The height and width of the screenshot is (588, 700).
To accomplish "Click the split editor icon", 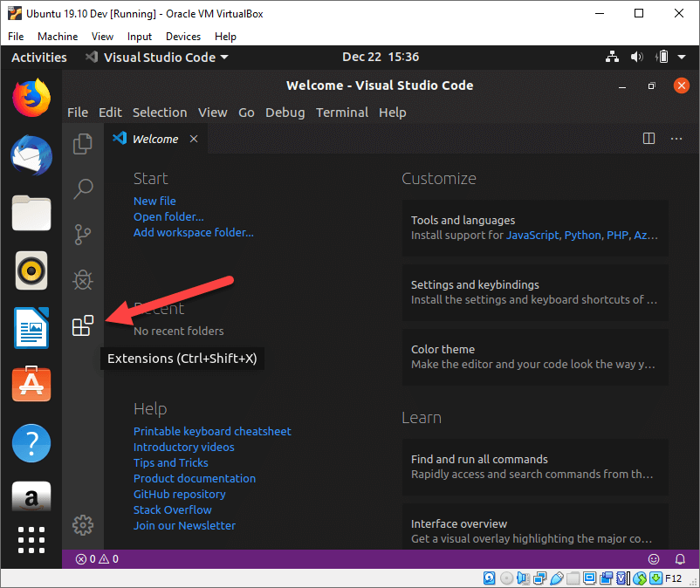I will click(x=649, y=139).
